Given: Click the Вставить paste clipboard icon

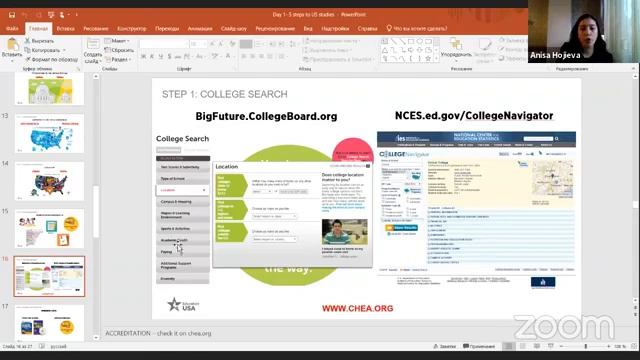Looking at the screenshot, I should pos(12,44).
